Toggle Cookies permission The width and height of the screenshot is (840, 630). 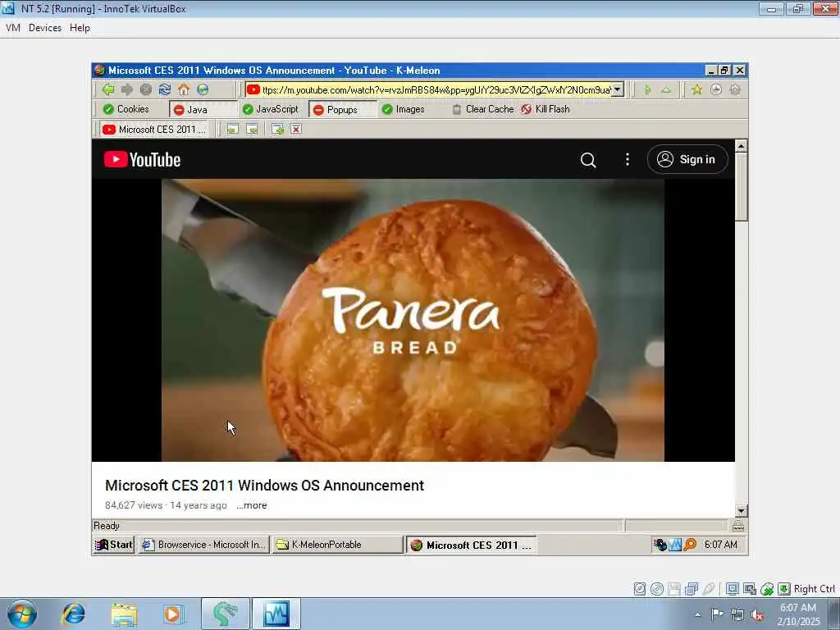coord(126,109)
